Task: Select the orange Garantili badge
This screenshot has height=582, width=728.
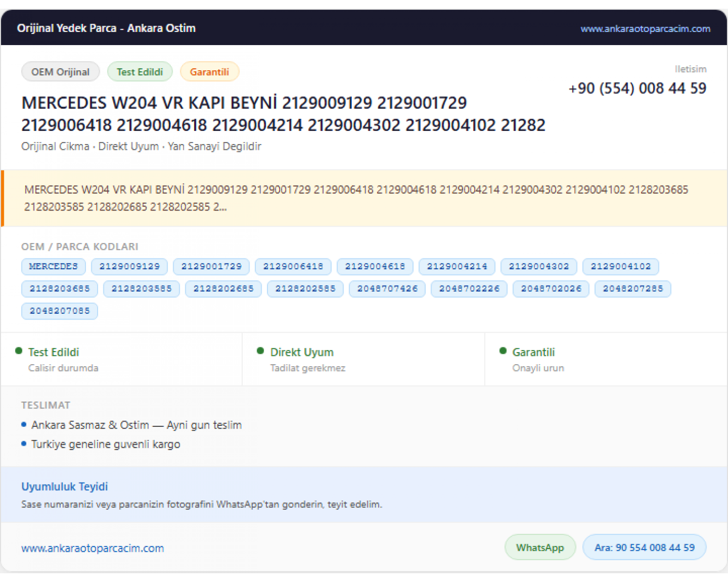Action: (x=209, y=72)
